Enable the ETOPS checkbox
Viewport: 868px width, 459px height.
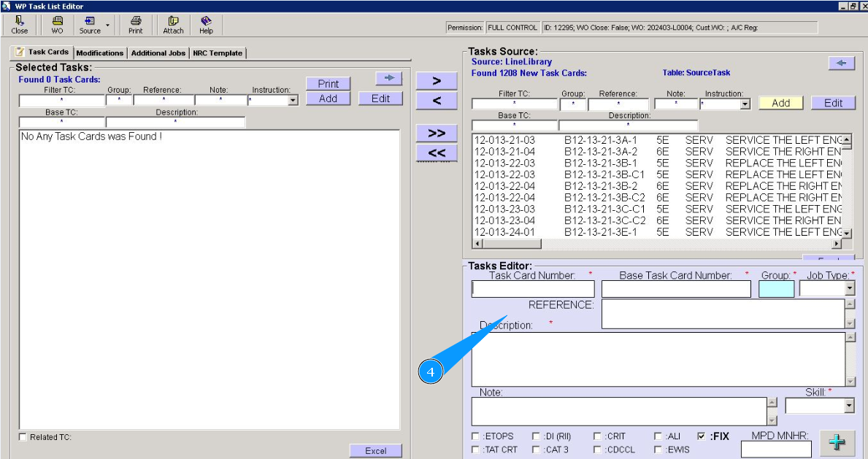pos(476,436)
